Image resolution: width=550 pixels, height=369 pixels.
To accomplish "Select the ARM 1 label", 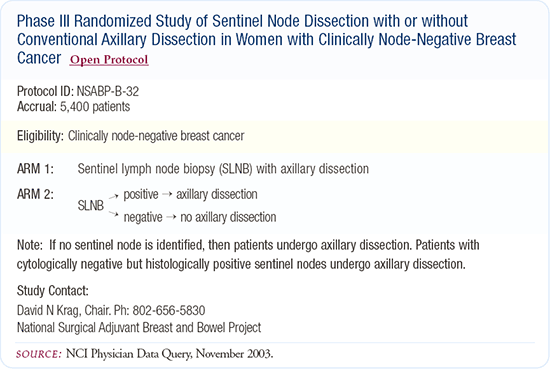I will pos(35,169).
